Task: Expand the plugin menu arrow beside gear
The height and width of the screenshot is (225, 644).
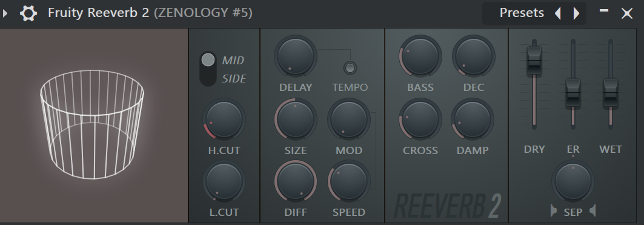Action: (x=5, y=13)
